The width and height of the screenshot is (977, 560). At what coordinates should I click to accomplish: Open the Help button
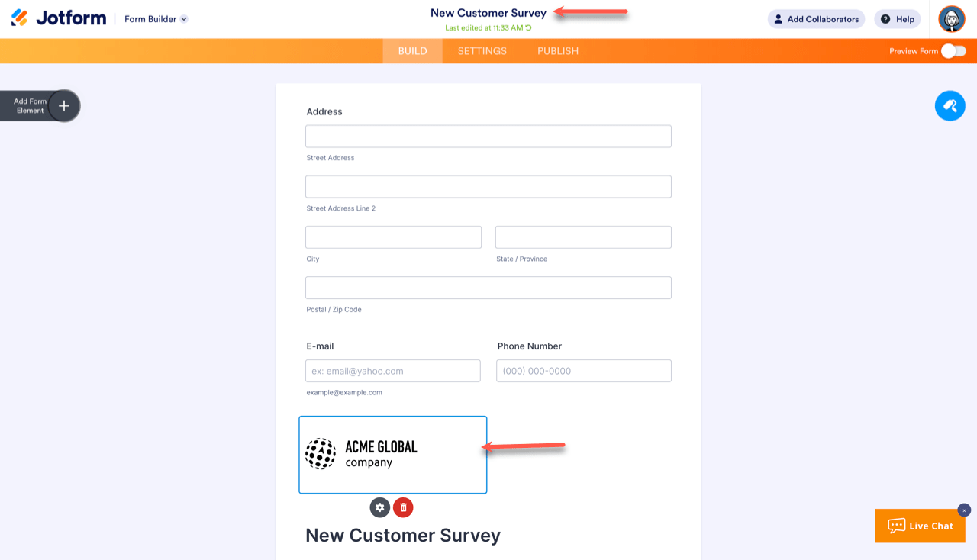pyautogui.click(x=897, y=19)
